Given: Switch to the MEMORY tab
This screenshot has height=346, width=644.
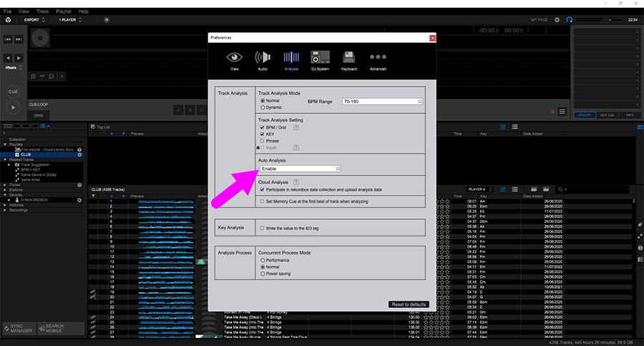Looking at the screenshot, I should click(x=585, y=115).
